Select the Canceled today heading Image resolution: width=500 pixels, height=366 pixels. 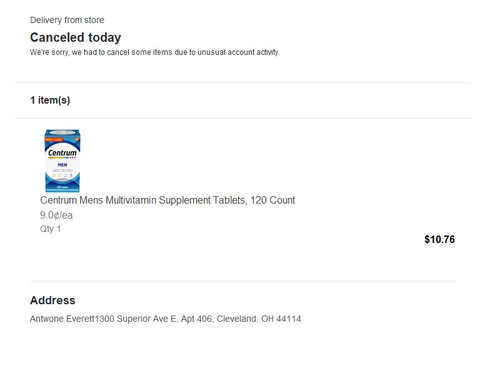tap(75, 37)
